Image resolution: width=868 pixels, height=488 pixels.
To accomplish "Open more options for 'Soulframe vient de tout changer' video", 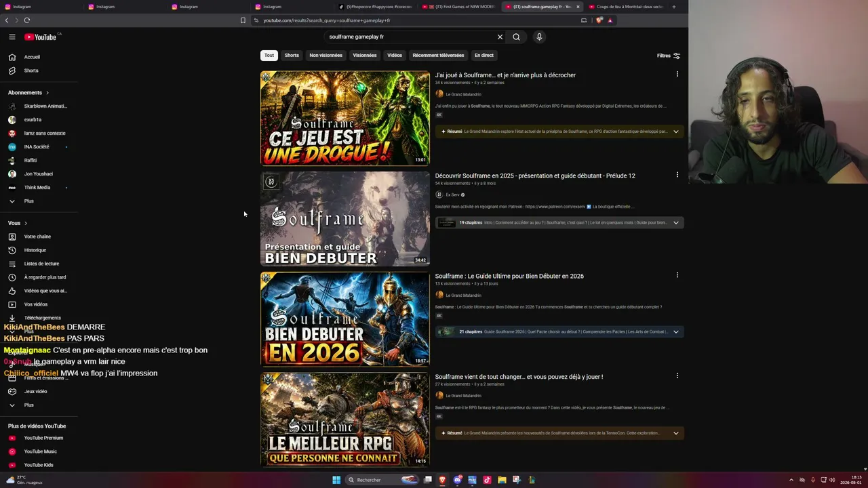I will pos(677,375).
